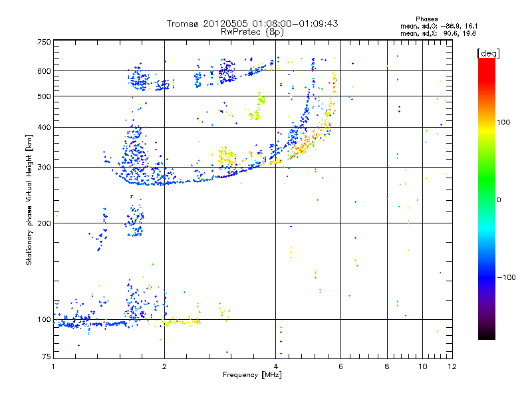
Task: Click the x-axis tick label "2"
Action: (164, 366)
